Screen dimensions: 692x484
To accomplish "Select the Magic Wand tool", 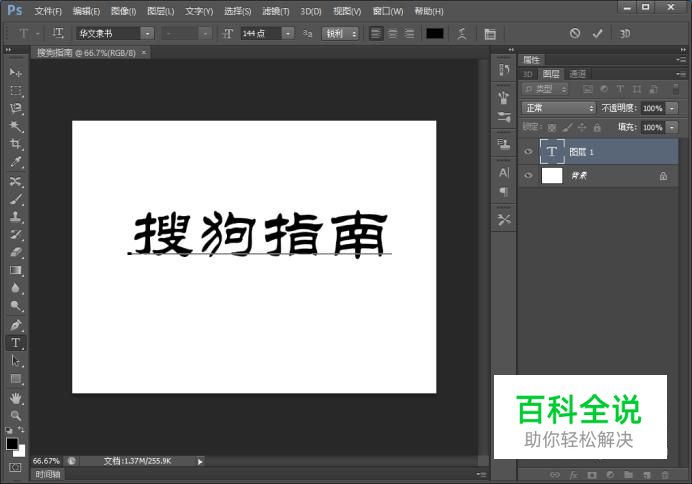I will pyautogui.click(x=15, y=127).
